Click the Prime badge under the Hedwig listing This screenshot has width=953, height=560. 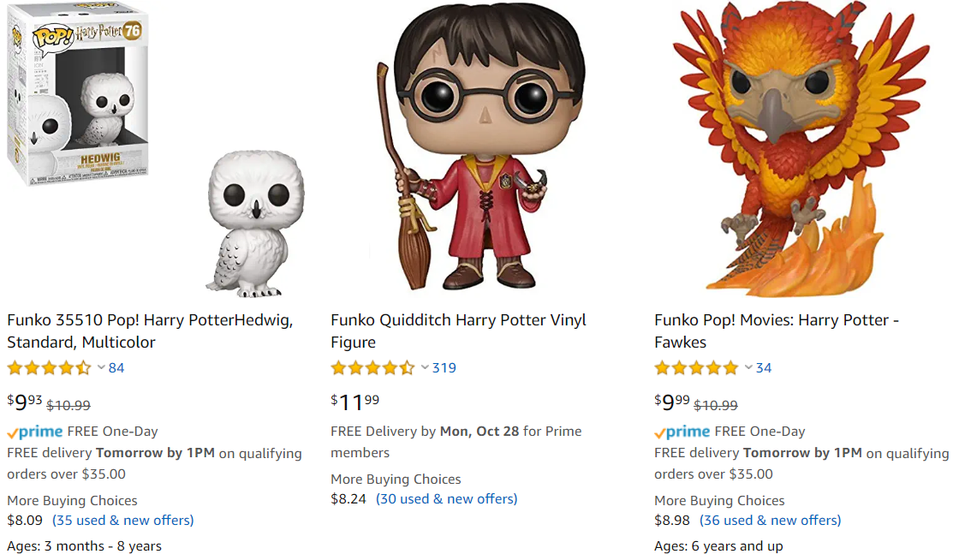35,432
